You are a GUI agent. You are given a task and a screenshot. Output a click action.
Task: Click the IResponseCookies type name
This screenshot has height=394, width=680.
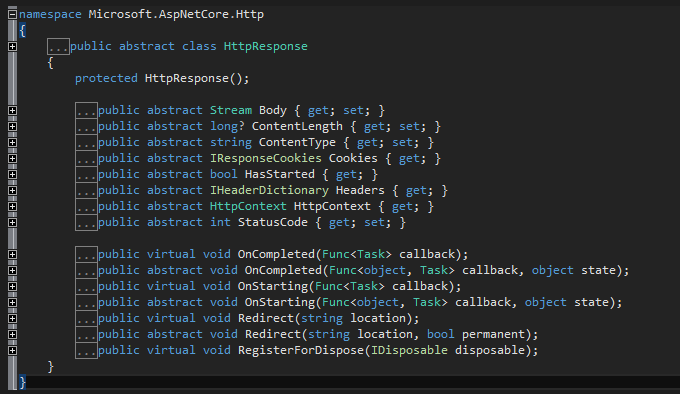coord(266,159)
